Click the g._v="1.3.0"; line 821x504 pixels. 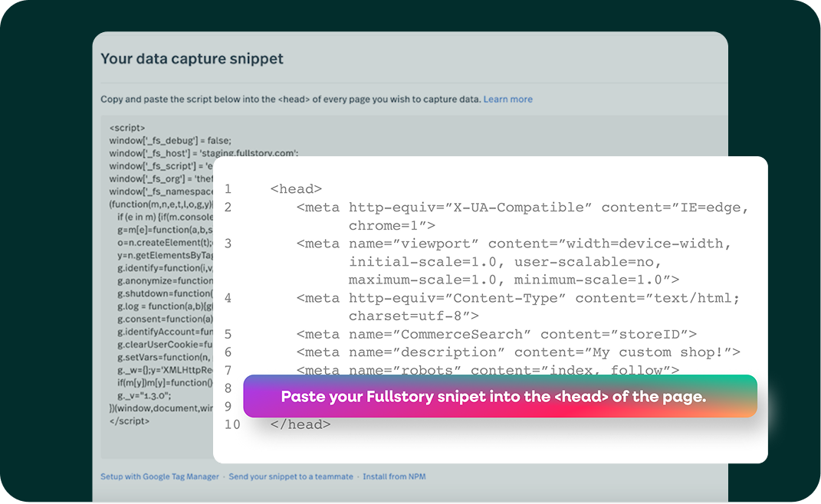pyautogui.click(x=144, y=396)
